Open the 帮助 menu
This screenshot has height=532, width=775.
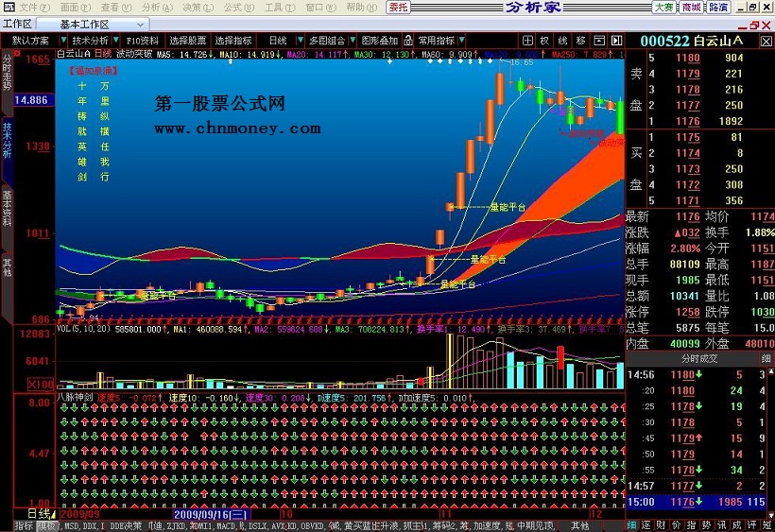361,8
